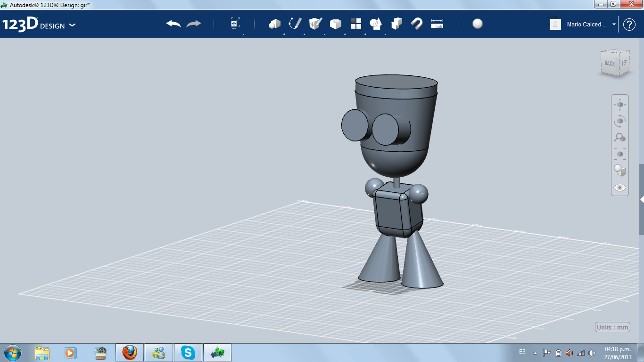Expand the right side panel arrow
This screenshot has width=644, height=362.
tap(642, 200)
